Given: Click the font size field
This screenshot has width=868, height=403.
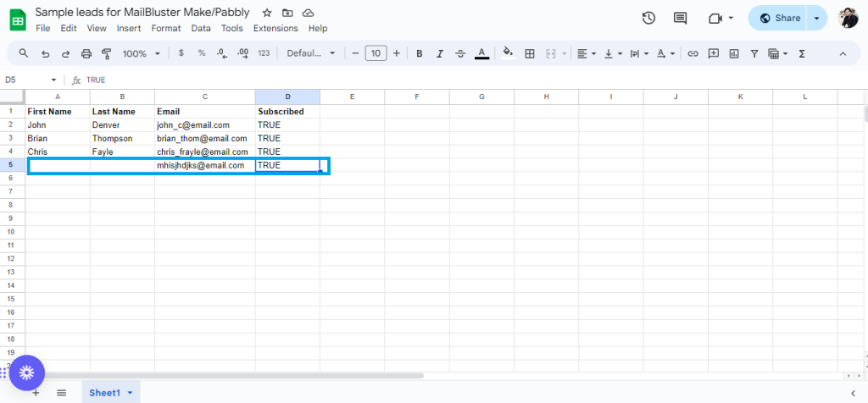Looking at the screenshot, I should pyautogui.click(x=376, y=53).
